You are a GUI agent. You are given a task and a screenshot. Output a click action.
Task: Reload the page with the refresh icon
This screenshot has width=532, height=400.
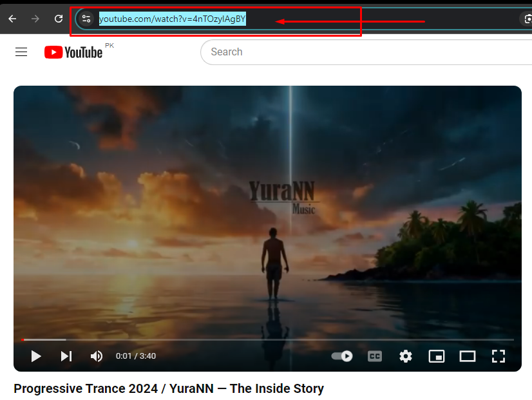(x=59, y=19)
